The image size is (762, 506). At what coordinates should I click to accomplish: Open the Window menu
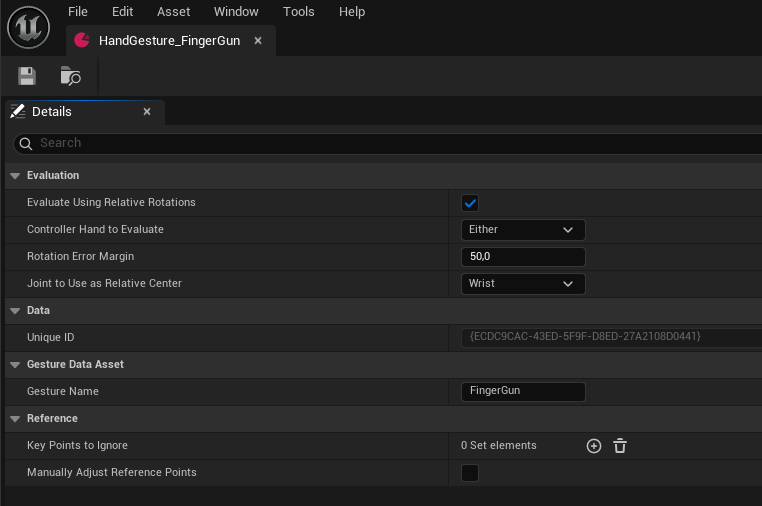point(236,12)
